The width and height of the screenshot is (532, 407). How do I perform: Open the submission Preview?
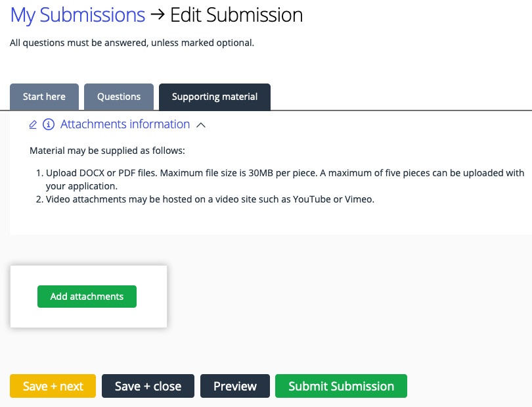234,386
